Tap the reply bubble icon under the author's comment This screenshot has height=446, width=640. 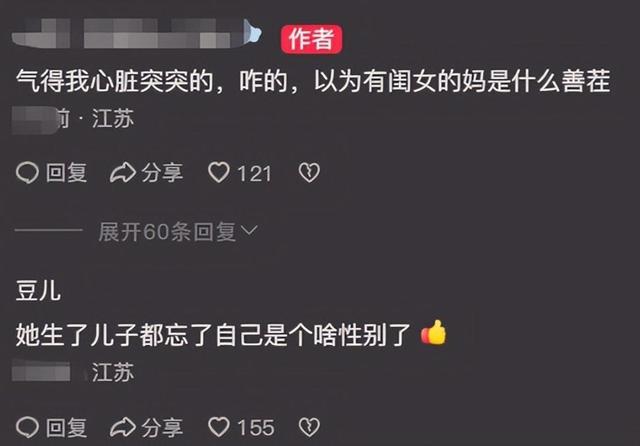[27, 173]
